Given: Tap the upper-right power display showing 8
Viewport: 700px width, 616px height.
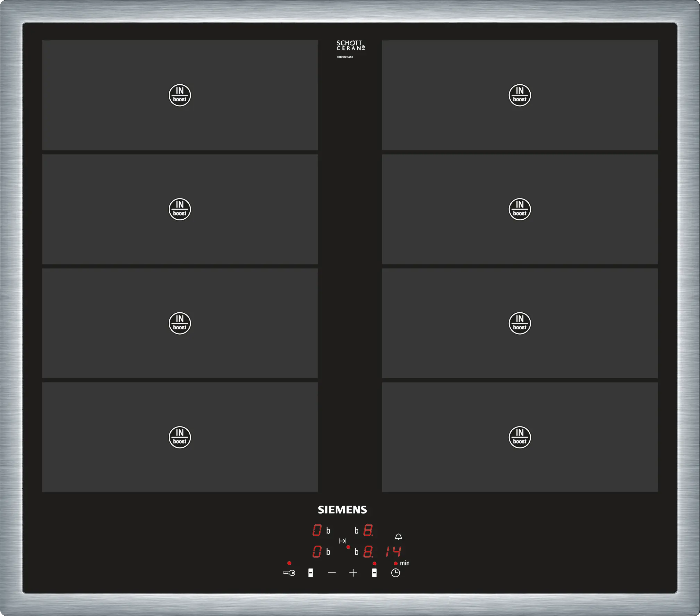Looking at the screenshot, I should pos(368,530).
